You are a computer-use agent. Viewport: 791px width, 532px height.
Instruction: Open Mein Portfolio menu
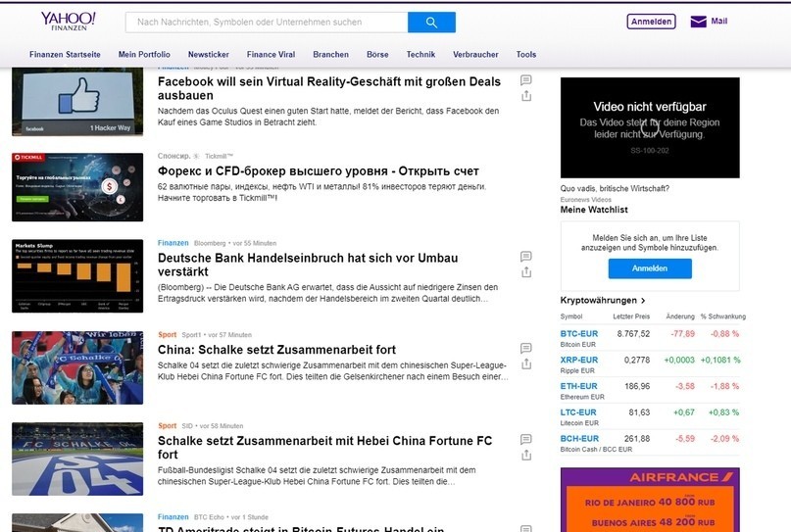(x=144, y=55)
